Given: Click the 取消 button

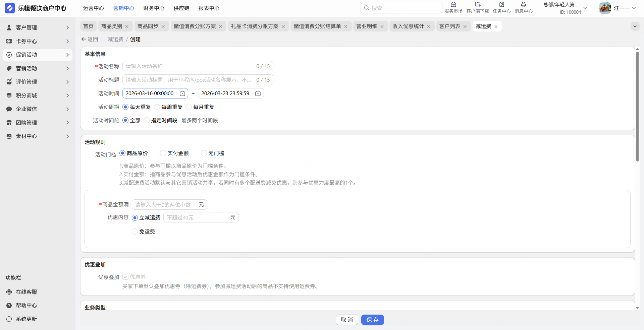Looking at the screenshot, I should (x=347, y=320).
